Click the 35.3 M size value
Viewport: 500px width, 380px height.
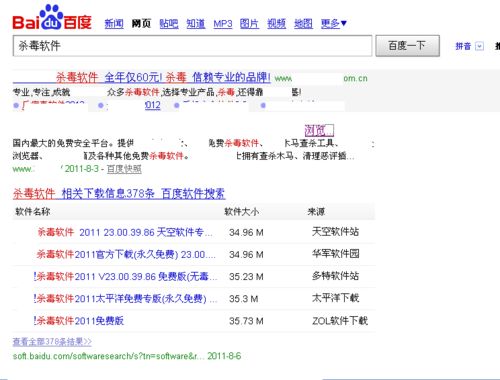[x=243, y=299]
